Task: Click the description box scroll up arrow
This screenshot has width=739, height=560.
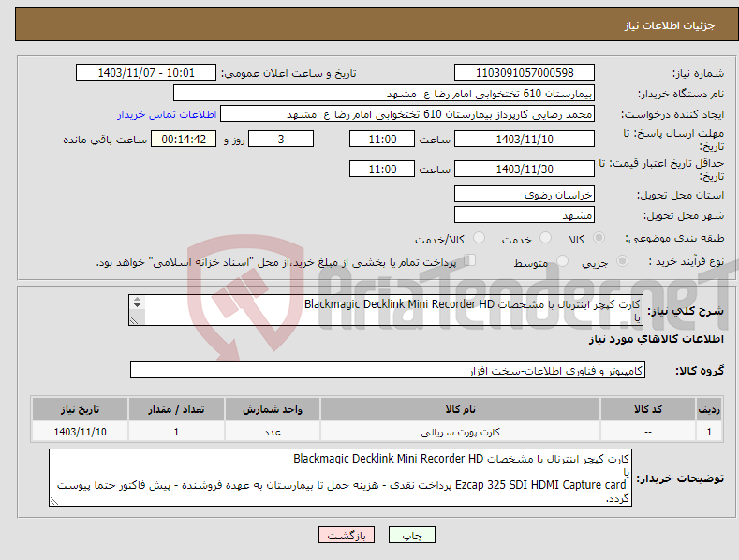Action: pos(137,300)
